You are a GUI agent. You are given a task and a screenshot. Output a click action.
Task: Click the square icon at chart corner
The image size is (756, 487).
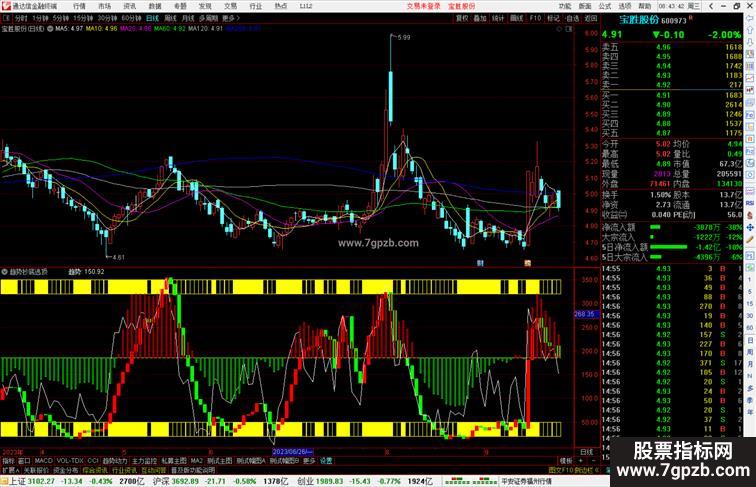pos(569,29)
